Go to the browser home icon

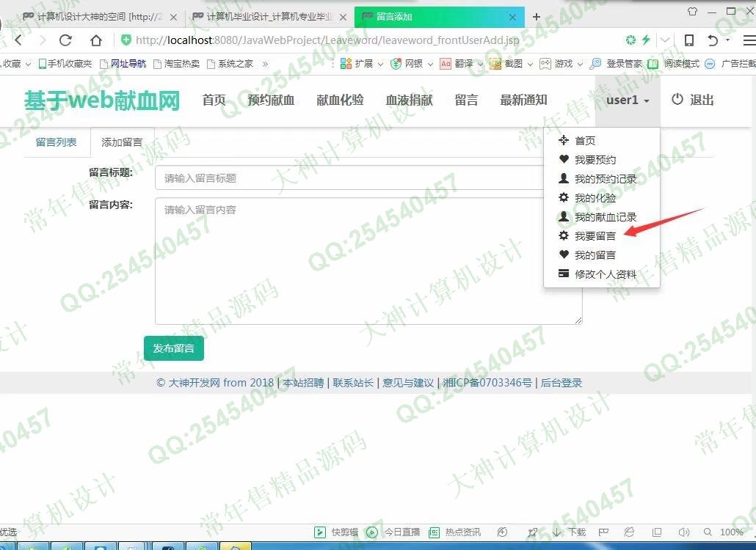[x=96, y=40]
